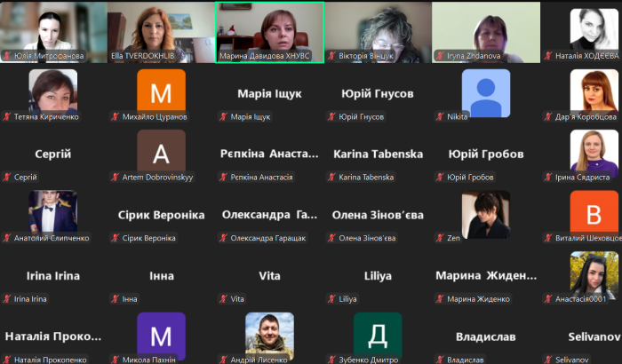Screen dimensions: 622x364
Task: Click the purple M avatar of Микола Пахнін
Action: (x=161, y=336)
